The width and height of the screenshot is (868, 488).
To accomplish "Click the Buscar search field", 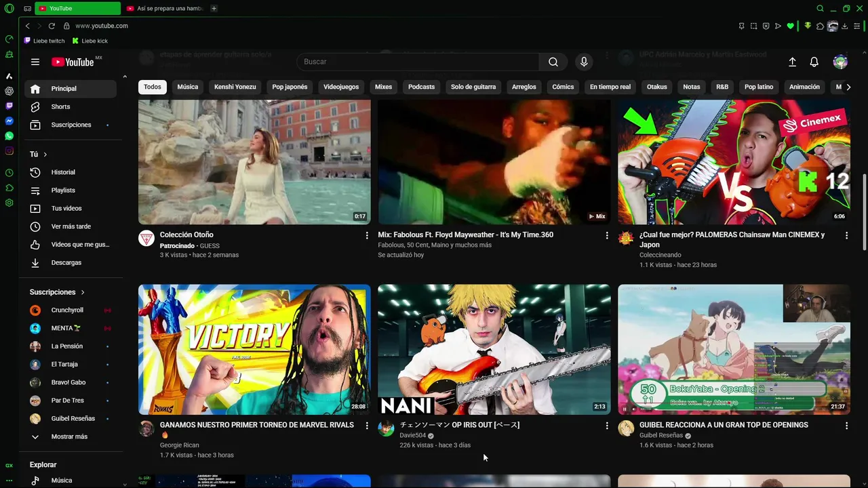I will tap(418, 62).
